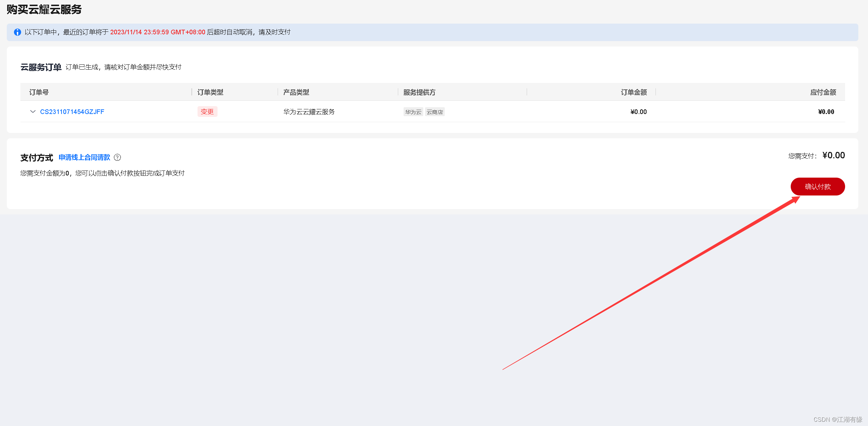Expand order CS2311071454GZJFF row chevron
The width and height of the screenshot is (868, 426).
[33, 112]
